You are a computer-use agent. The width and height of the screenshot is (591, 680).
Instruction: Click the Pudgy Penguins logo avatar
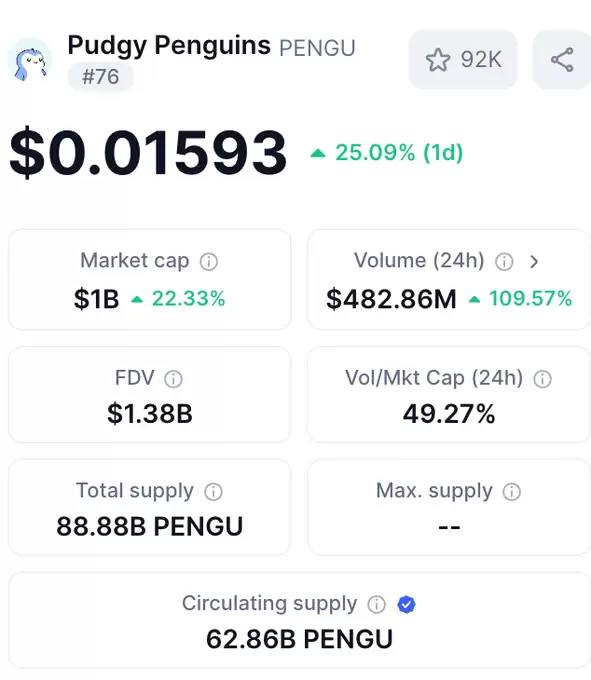(x=30, y=60)
